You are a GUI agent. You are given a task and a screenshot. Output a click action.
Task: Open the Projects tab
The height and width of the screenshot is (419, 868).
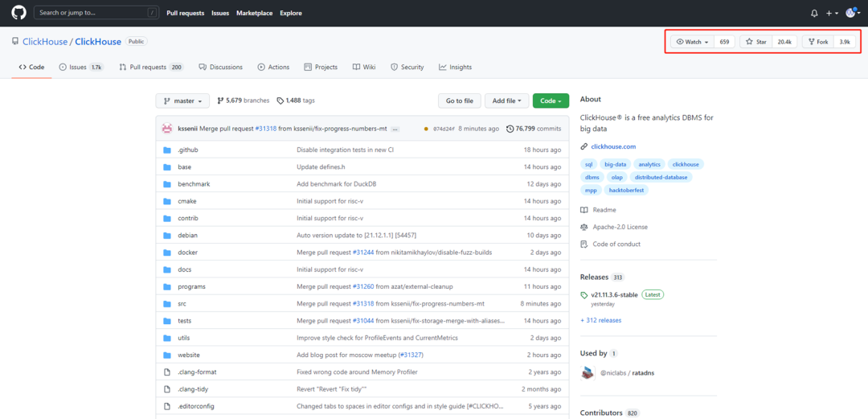[x=321, y=67]
